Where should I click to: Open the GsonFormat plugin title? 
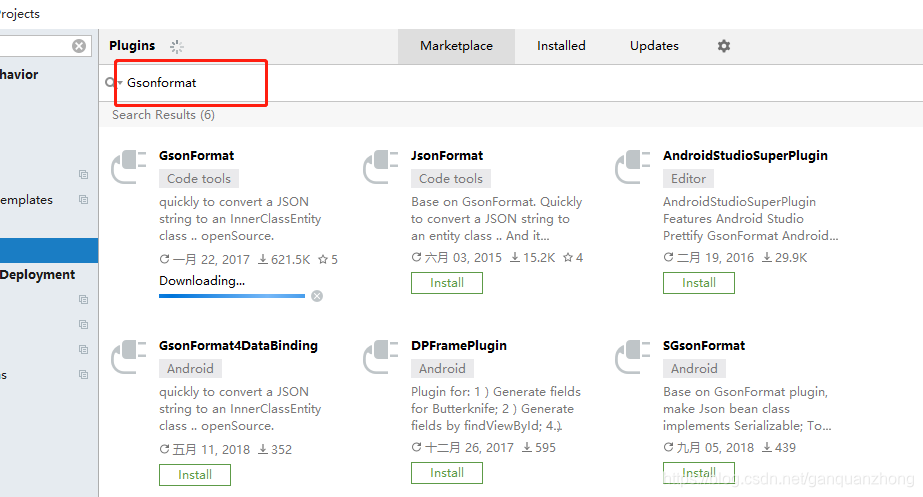197,155
